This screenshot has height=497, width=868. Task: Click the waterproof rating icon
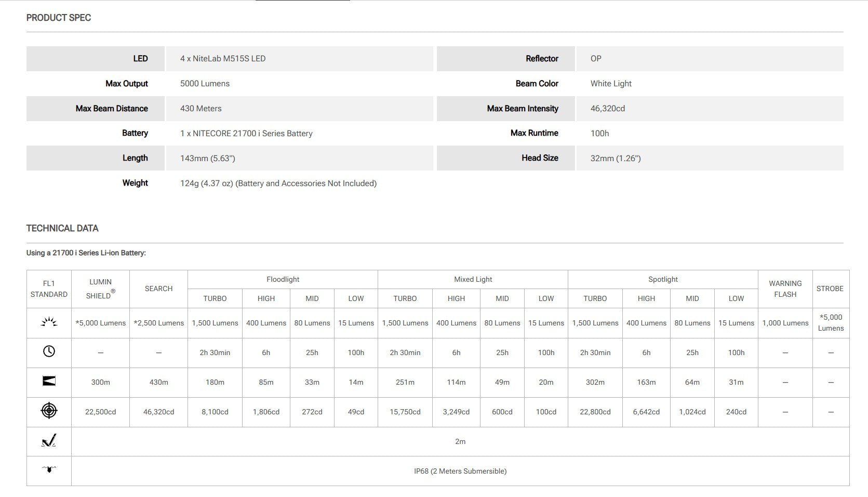[x=49, y=470]
